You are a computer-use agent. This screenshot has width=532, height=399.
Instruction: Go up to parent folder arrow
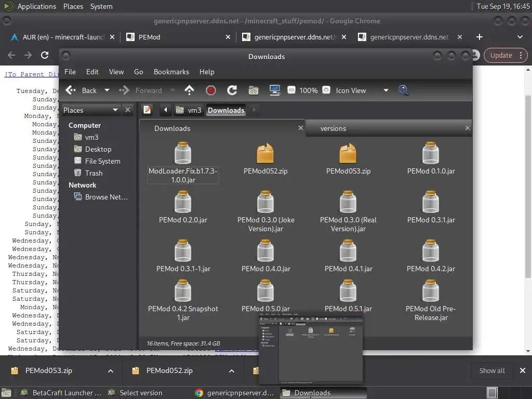point(189,90)
